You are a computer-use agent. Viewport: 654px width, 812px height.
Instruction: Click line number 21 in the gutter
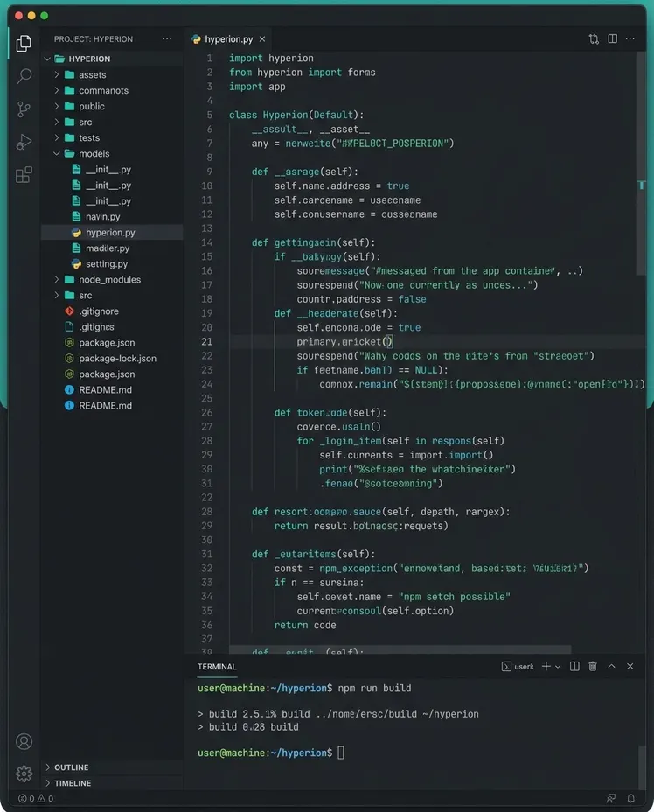207,342
